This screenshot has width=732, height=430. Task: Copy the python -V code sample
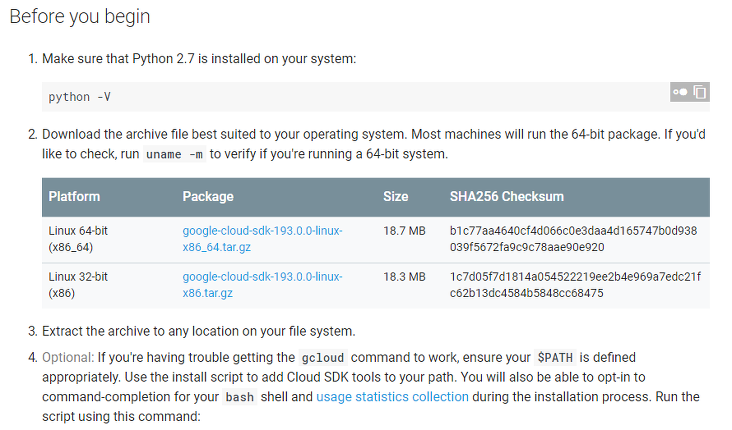tap(699, 92)
